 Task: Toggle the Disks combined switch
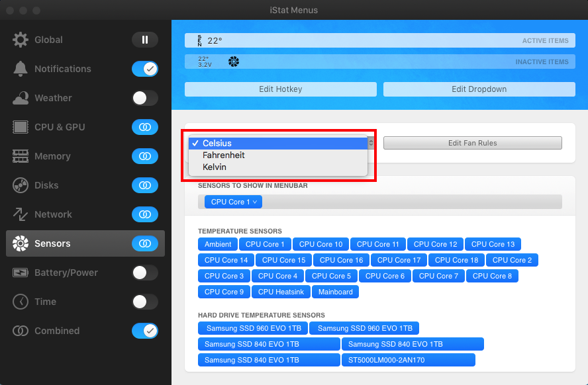click(145, 185)
